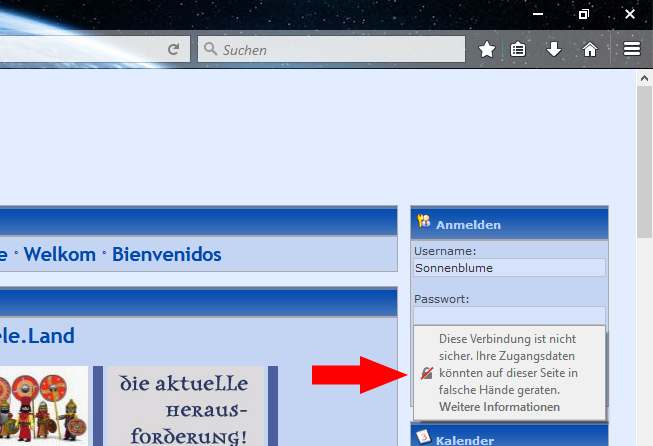Click the Kalender calendar icon
The width and height of the screenshot is (653, 446).
pyautogui.click(x=424, y=438)
